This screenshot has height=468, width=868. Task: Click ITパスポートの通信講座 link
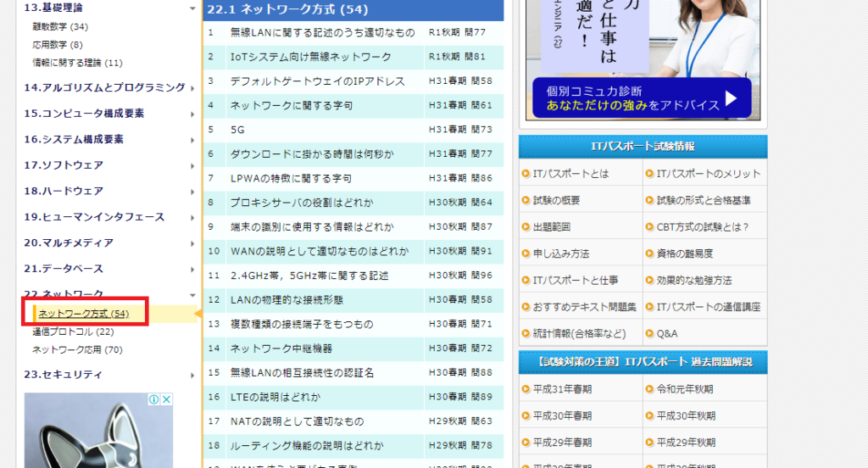pos(709,307)
